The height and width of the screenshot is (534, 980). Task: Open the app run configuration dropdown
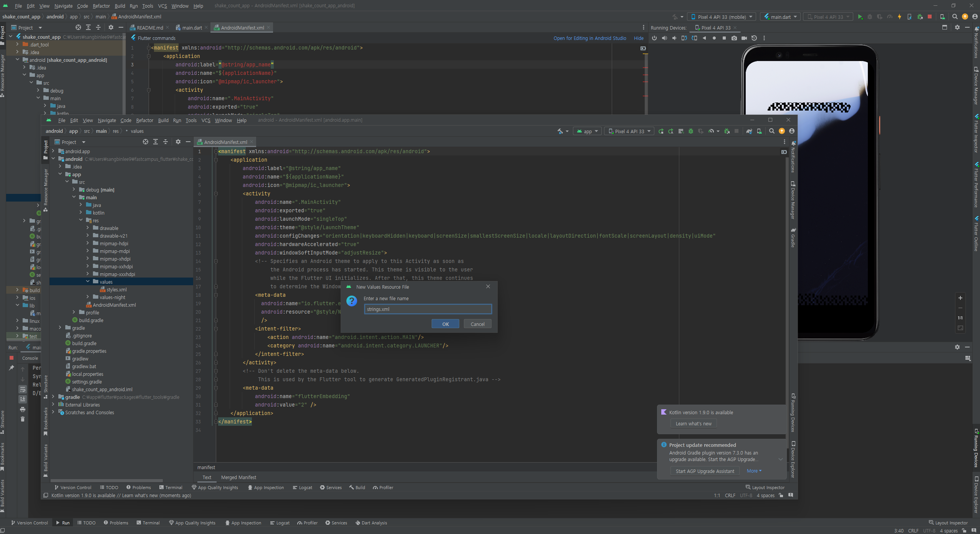coord(588,131)
